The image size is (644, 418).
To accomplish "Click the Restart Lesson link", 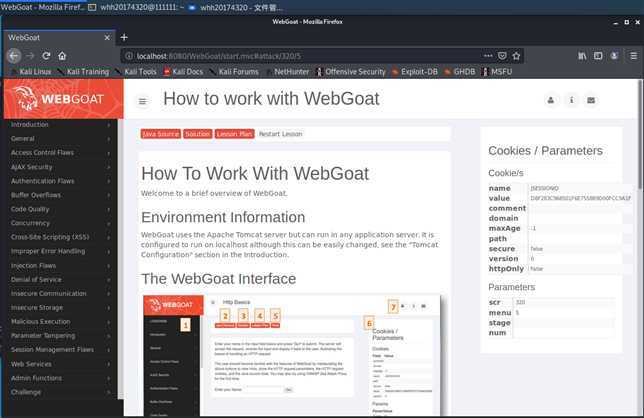I will point(281,134).
